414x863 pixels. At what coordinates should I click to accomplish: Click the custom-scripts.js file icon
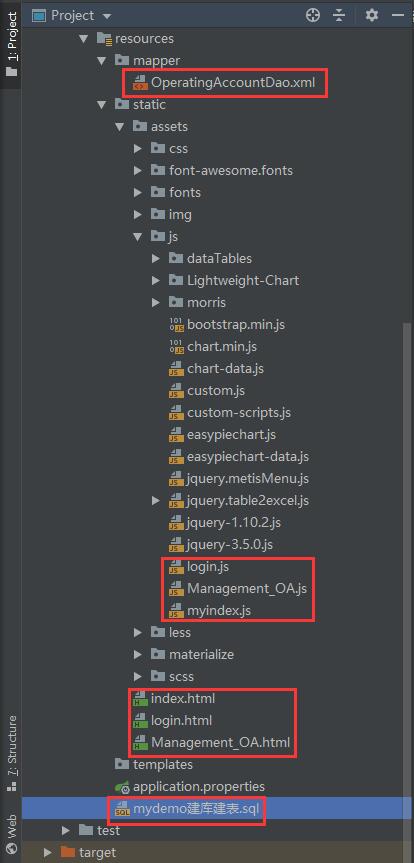pos(176,413)
